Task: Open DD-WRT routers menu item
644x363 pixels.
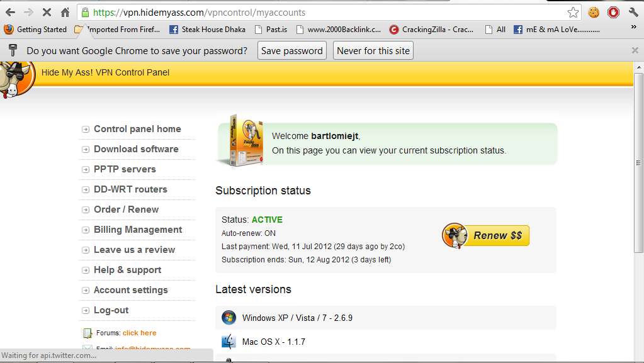Action: 130,189
